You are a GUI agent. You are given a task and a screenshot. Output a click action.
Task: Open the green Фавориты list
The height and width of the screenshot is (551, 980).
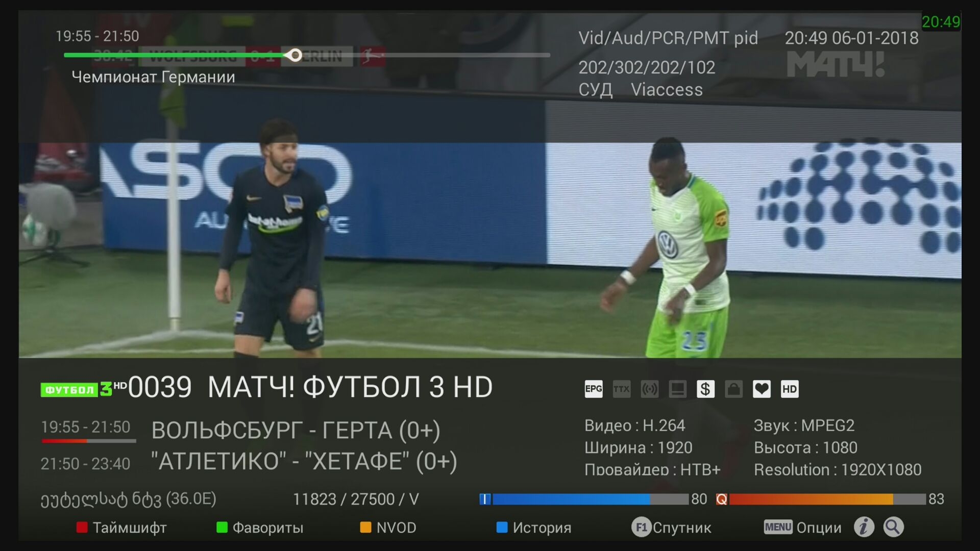[x=260, y=528]
